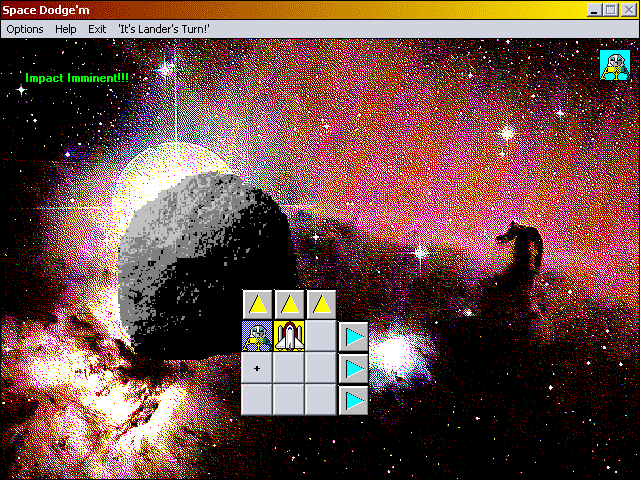Screen dimensions: 640x480
Task: Select the bottom-left grid cell
Action: (x=257, y=400)
